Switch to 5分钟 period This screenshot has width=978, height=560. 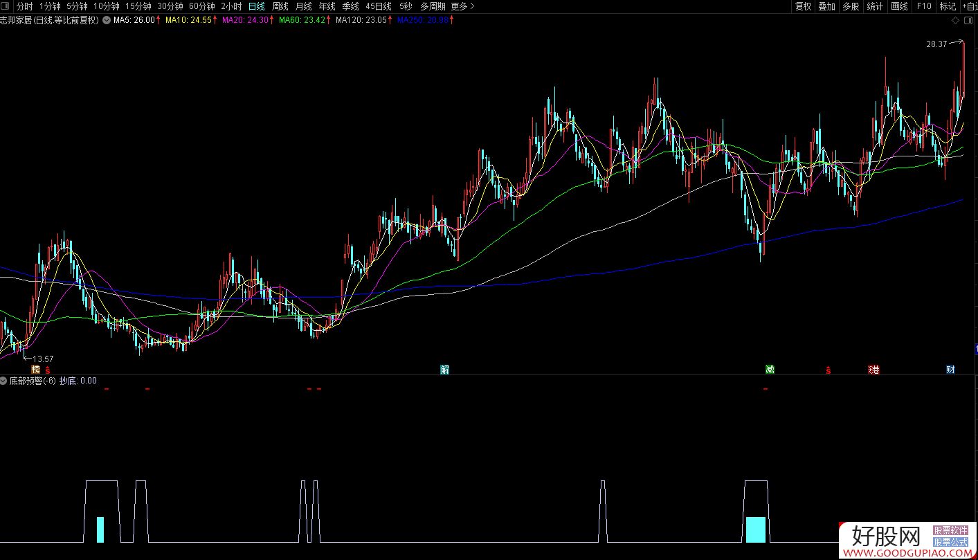(78, 6)
